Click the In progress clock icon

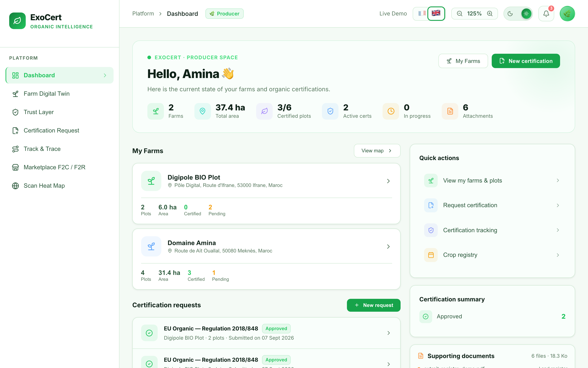[x=391, y=111]
